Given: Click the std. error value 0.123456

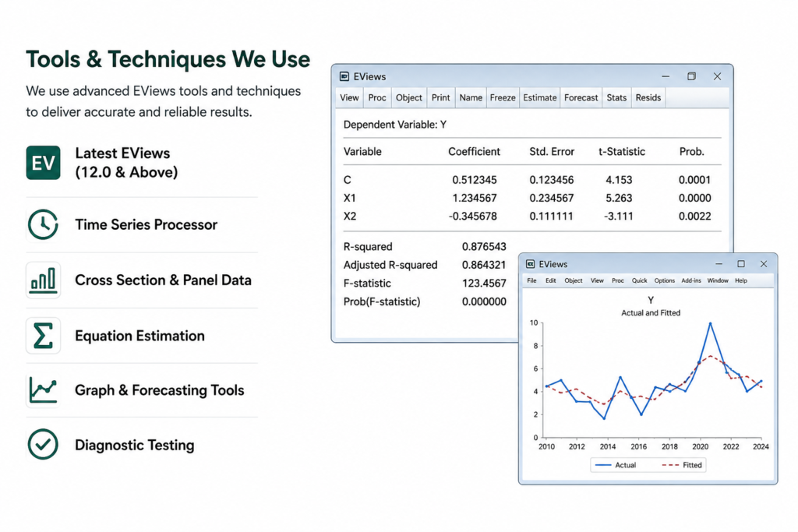Looking at the screenshot, I should coord(552,180).
